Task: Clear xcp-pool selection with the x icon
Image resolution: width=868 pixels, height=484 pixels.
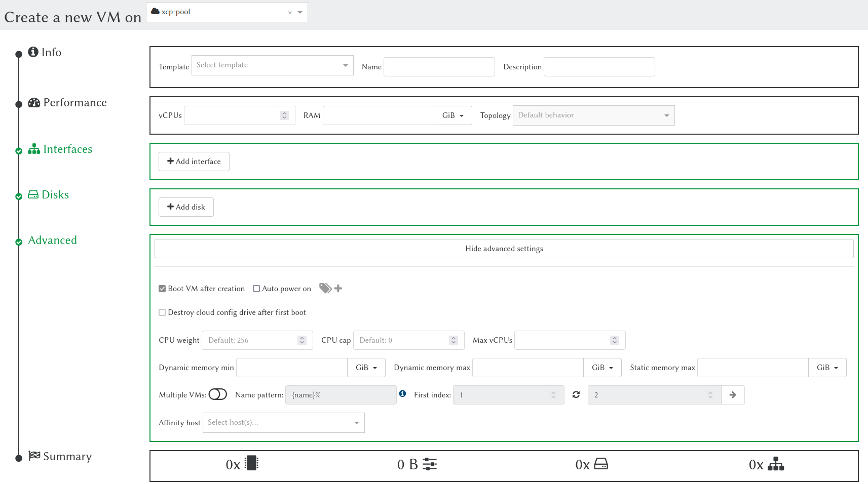Action: [290, 13]
